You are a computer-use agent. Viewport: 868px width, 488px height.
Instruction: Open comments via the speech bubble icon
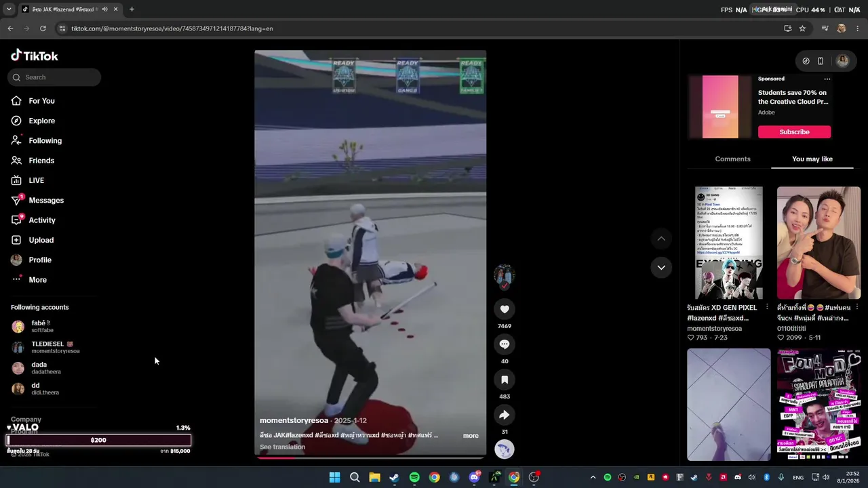(505, 344)
